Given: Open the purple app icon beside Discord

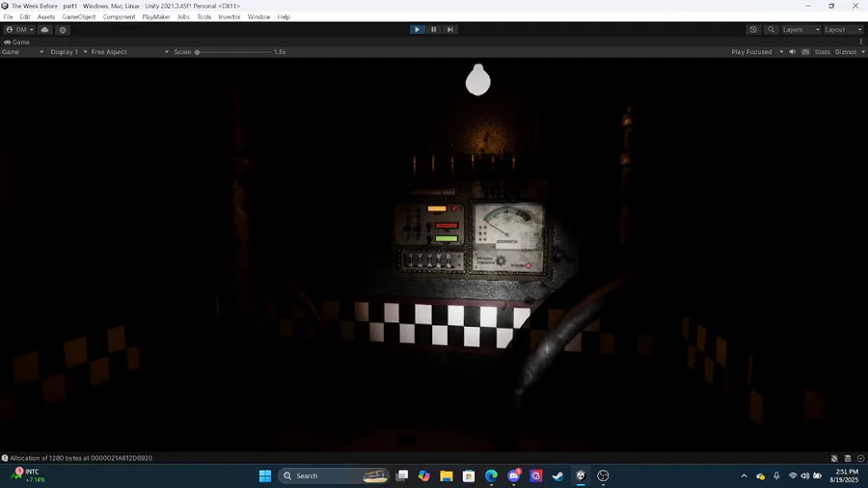Looking at the screenshot, I should point(536,475).
